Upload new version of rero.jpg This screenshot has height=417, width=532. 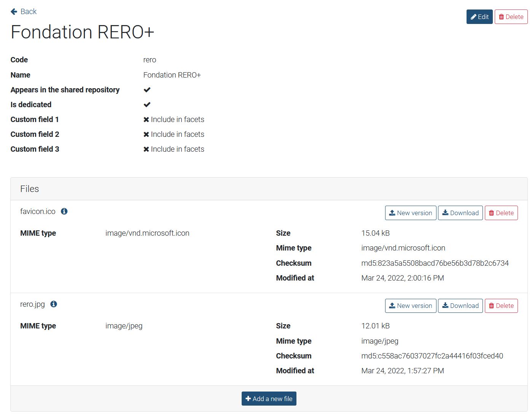point(411,306)
